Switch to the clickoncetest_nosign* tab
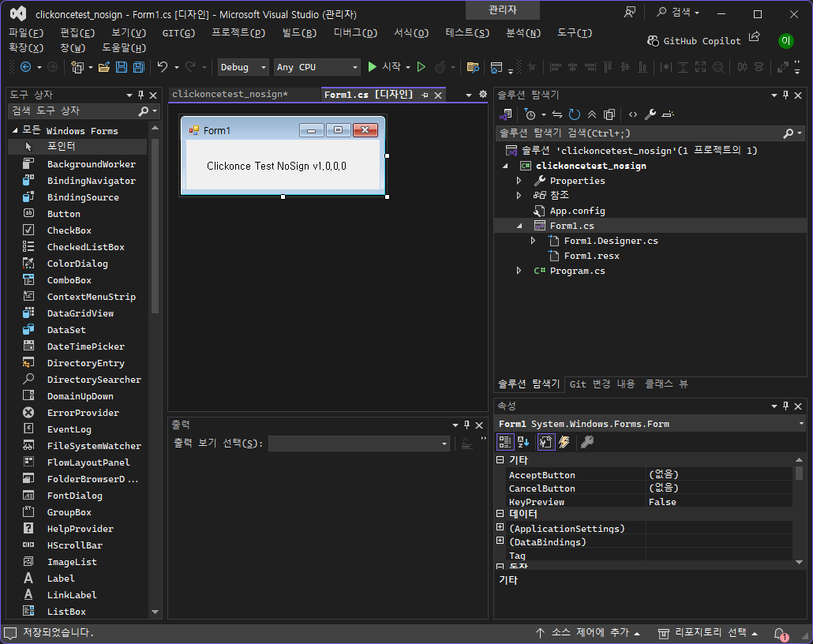This screenshot has width=813, height=644. (x=230, y=94)
